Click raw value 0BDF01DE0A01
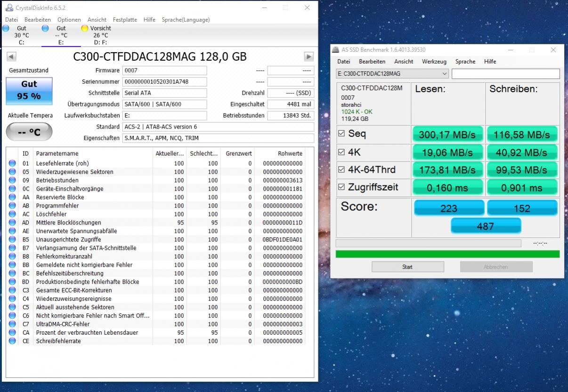This screenshot has width=568, height=392. click(283, 240)
